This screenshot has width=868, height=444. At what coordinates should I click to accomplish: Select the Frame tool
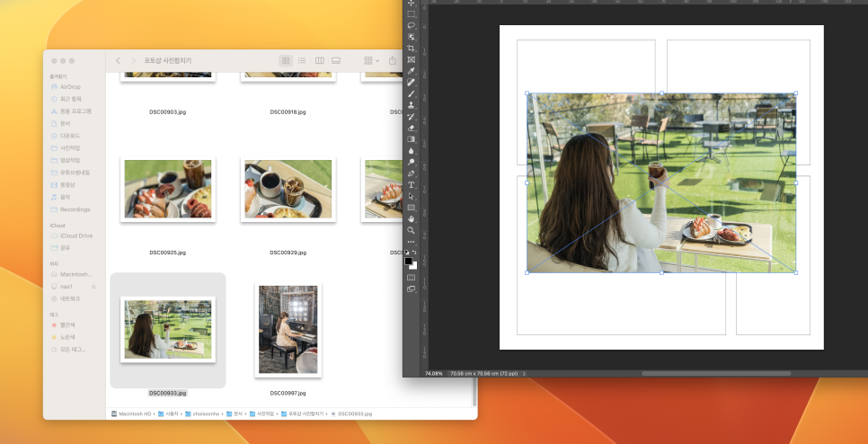pos(412,60)
